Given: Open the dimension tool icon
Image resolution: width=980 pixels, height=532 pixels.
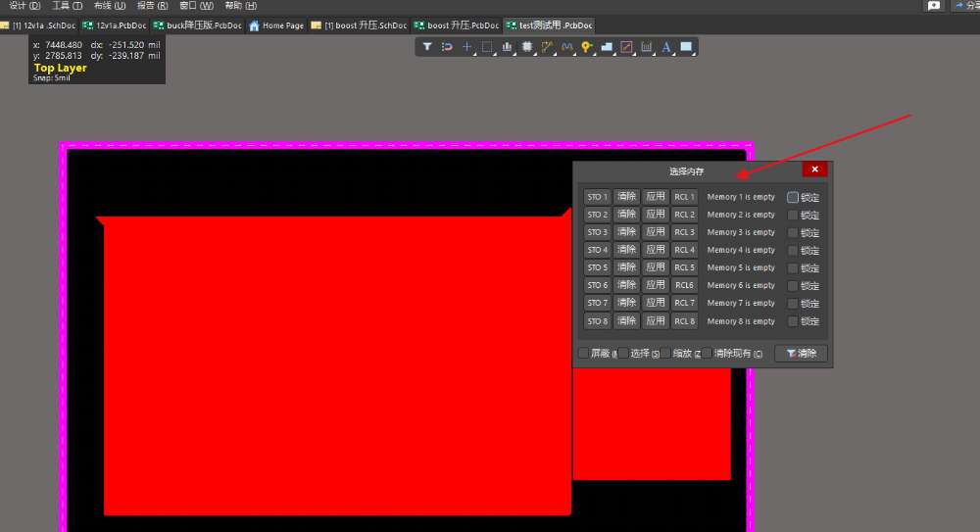Looking at the screenshot, I should point(646,47).
